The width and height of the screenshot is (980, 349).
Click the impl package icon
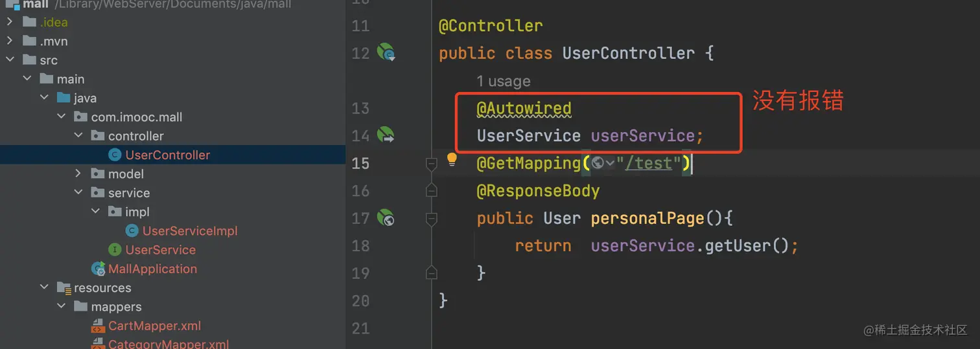[x=115, y=212]
